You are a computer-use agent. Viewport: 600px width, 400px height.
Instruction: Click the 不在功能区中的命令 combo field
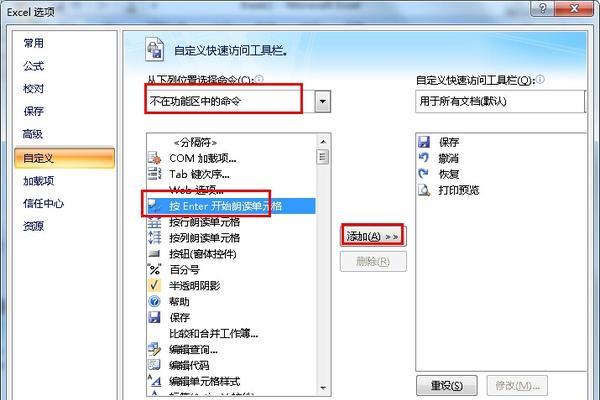231,101
